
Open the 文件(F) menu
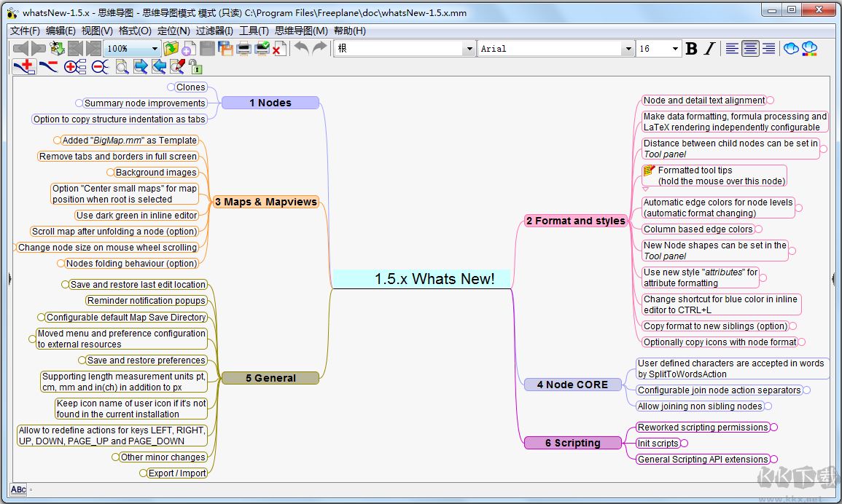25,31
